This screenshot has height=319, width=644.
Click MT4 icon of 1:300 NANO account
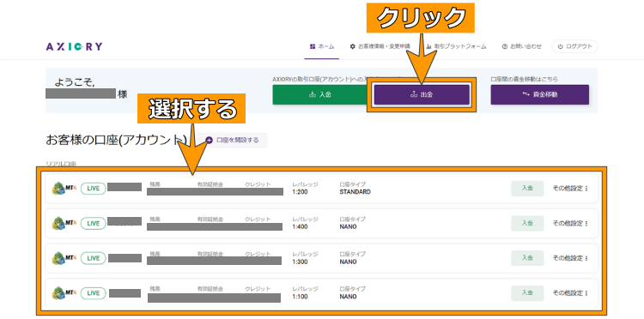click(x=64, y=258)
